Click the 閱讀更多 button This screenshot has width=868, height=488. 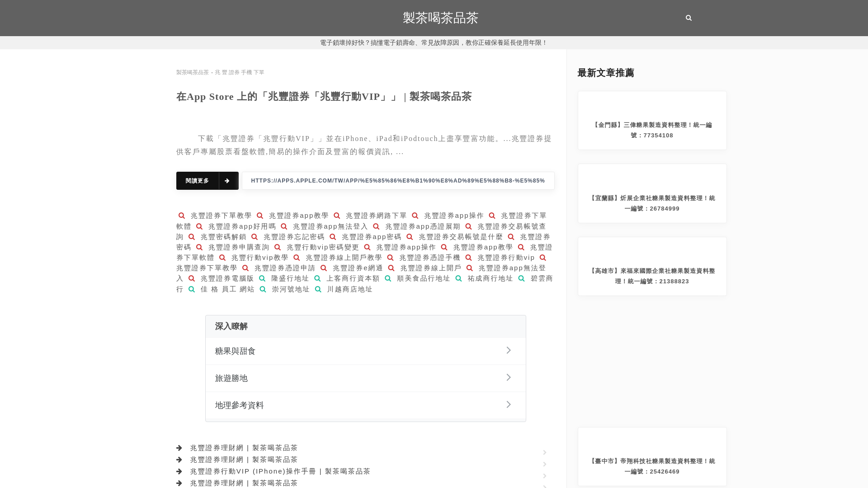click(208, 181)
